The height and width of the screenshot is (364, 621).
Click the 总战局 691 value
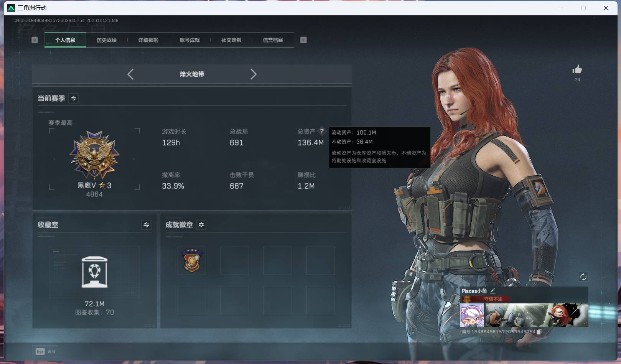tap(236, 143)
